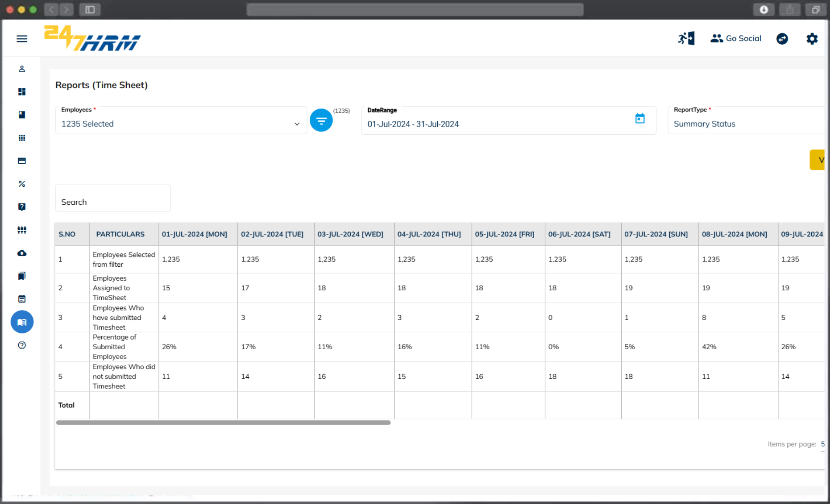The width and height of the screenshot is (830, 504).
Task: Select the calendar icon in DateRange field
Action: pyautogui.click(x=640, y=118)
